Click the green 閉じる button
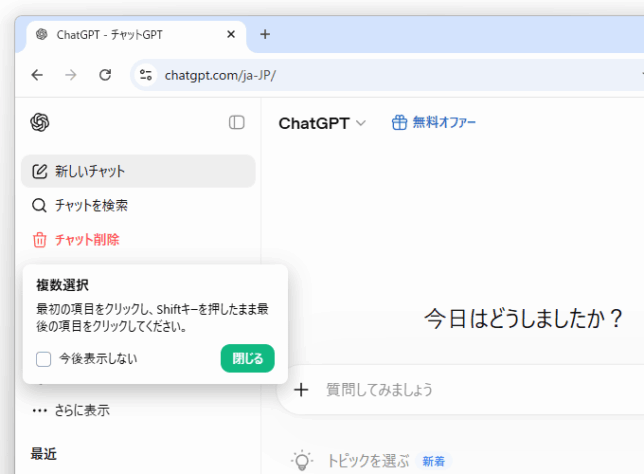644x474 pixels. [248, 359]
